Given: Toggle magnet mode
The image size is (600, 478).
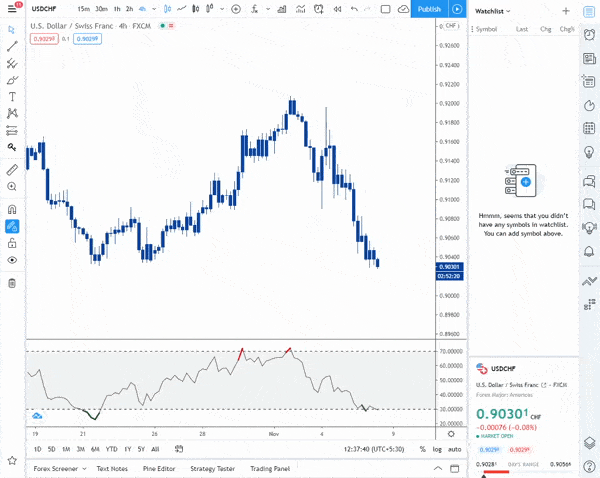Looking at the screenshot, I should [x=12, y=209].
